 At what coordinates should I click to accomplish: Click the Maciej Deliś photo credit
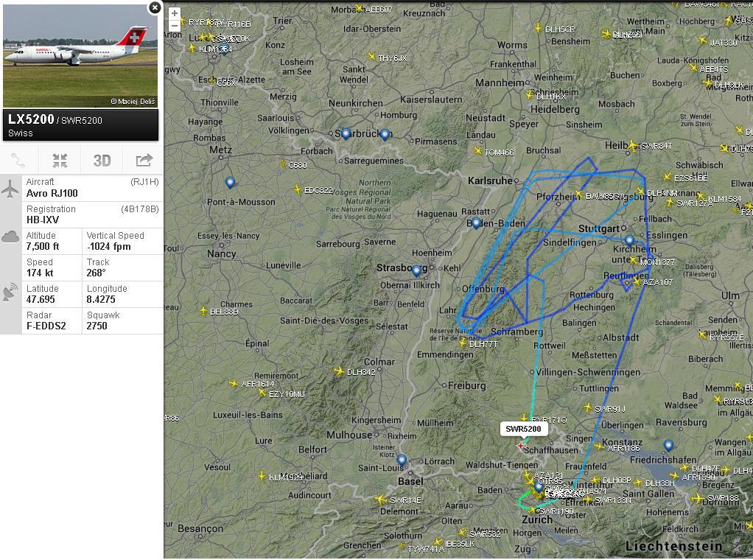[x=133, y=102]
